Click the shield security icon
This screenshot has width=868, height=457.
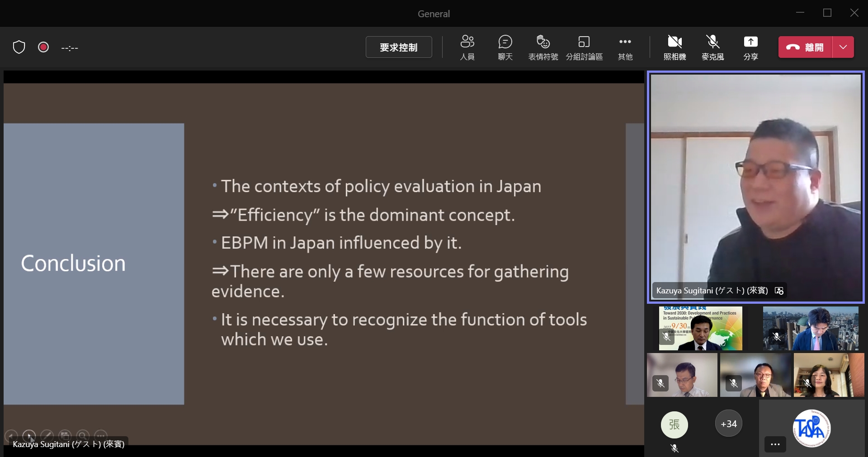point(19,47)
